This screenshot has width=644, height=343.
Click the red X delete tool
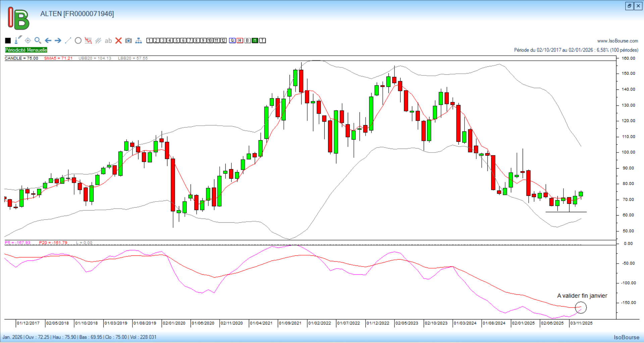pyautogui.click(x=118, y=41)
